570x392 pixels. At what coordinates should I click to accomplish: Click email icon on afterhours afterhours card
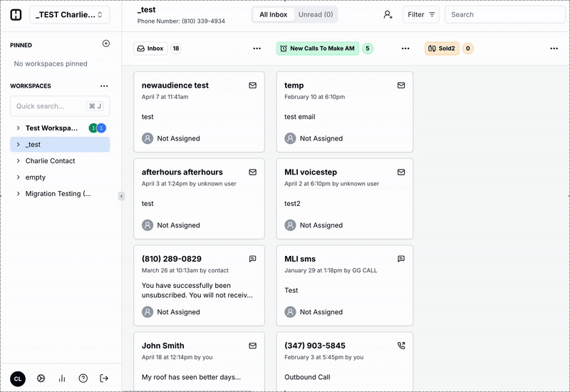pyautogui.click(x=253, y=172)
